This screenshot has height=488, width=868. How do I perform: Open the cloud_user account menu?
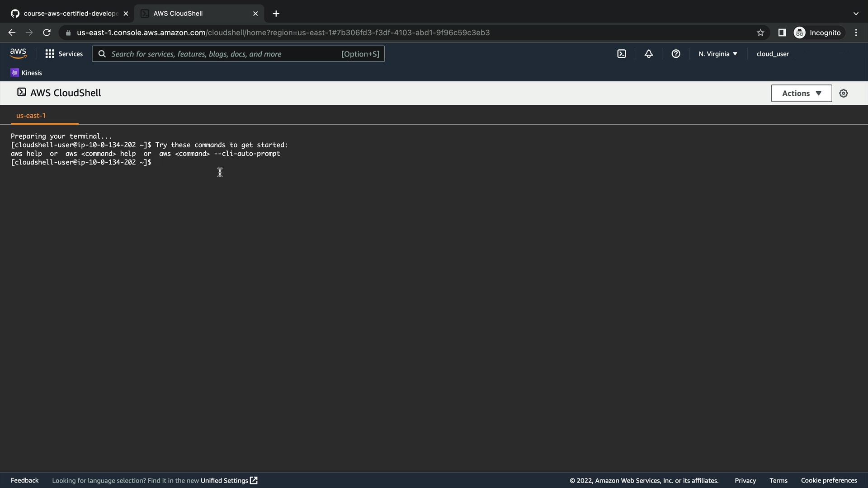click(773, 54)
